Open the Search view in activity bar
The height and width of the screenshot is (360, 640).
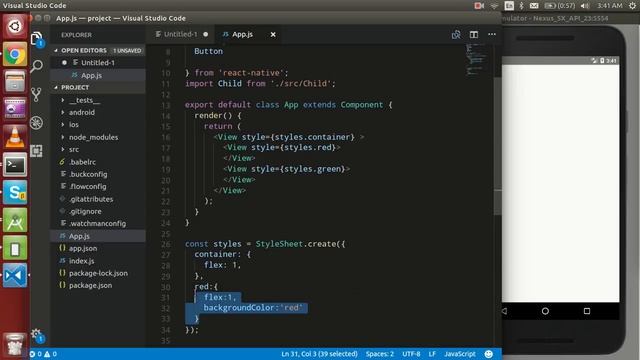click(37, 66)
